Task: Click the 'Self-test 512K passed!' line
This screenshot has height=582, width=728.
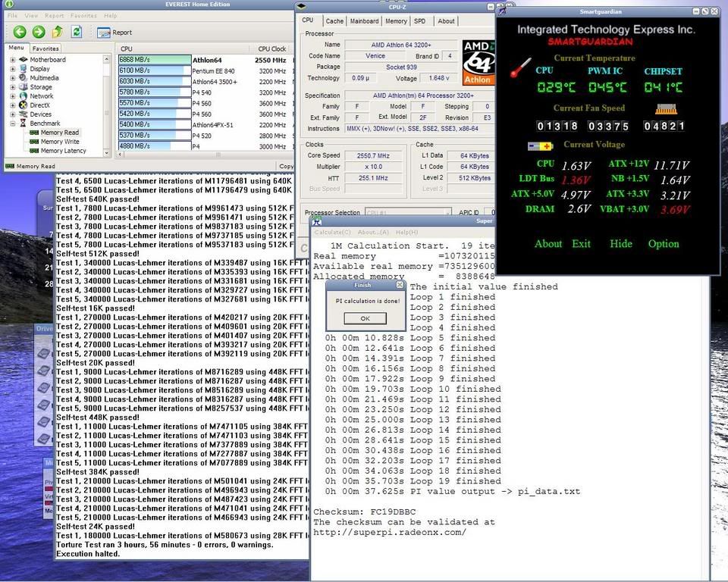Action: [98, 254]
